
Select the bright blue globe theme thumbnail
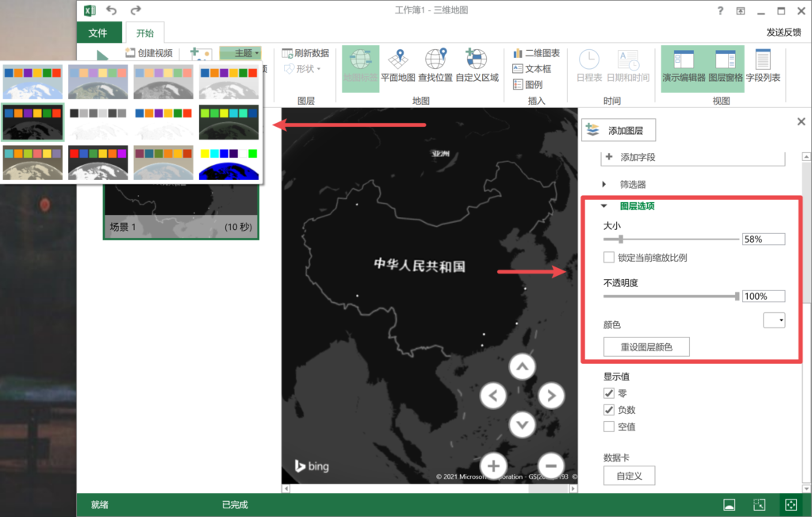coord(228,163)
